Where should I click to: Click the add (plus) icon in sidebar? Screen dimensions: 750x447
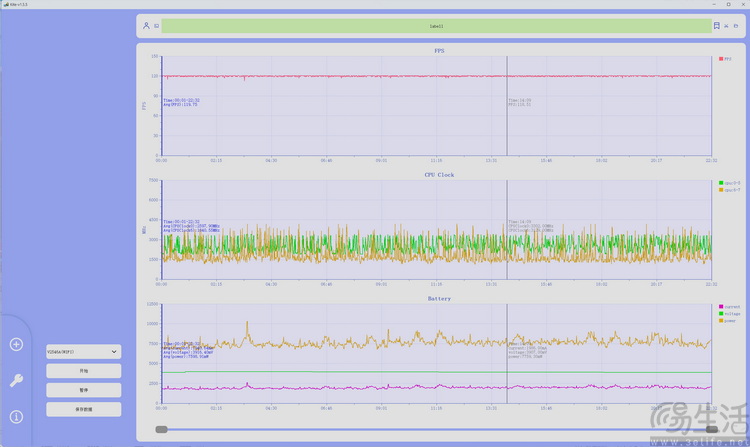pyautogui.click(x=16, y=344)
